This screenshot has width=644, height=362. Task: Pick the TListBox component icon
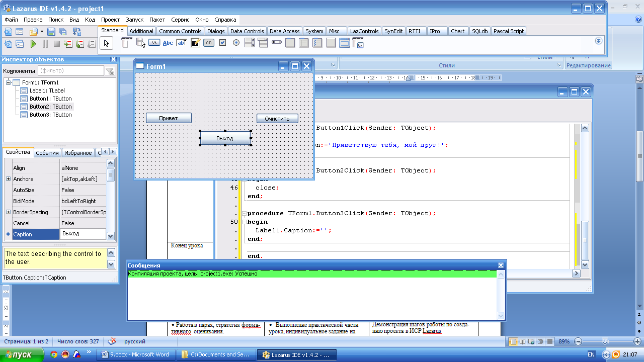point(250,43)
